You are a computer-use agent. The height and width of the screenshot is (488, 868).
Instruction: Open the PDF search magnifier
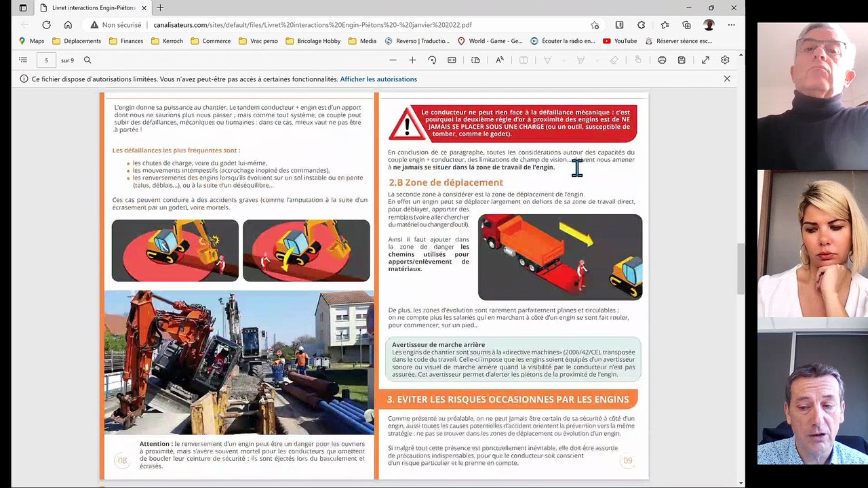[x=87, y=60]
